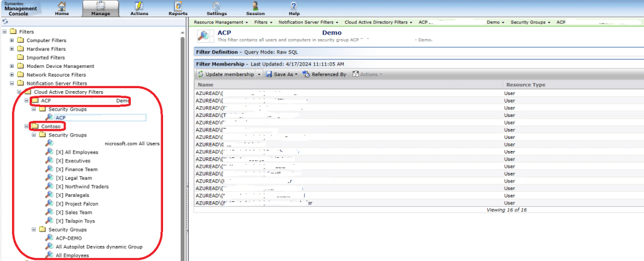Expand the Hardware Filters tree node
The height and width of the screenshot is (261, 644).
[12, 49]
